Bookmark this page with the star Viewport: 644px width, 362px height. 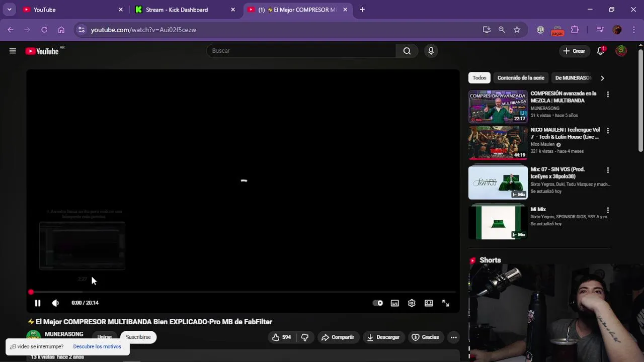click(517, 30)
